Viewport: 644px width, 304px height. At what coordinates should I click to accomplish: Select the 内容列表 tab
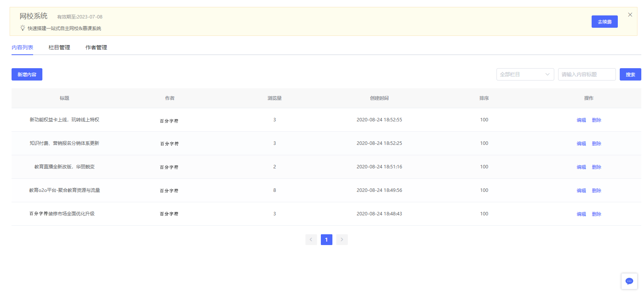22,47
